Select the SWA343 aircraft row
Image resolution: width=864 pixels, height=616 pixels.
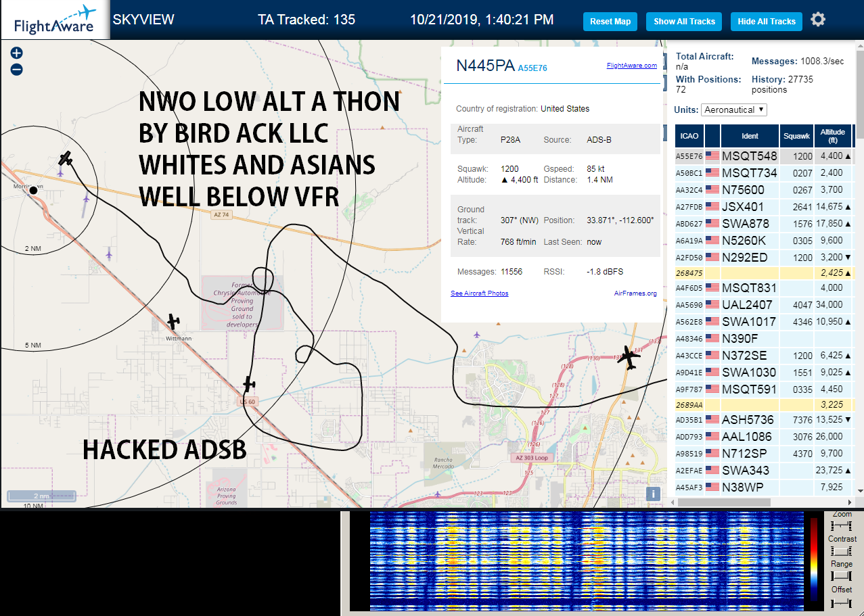764,471
